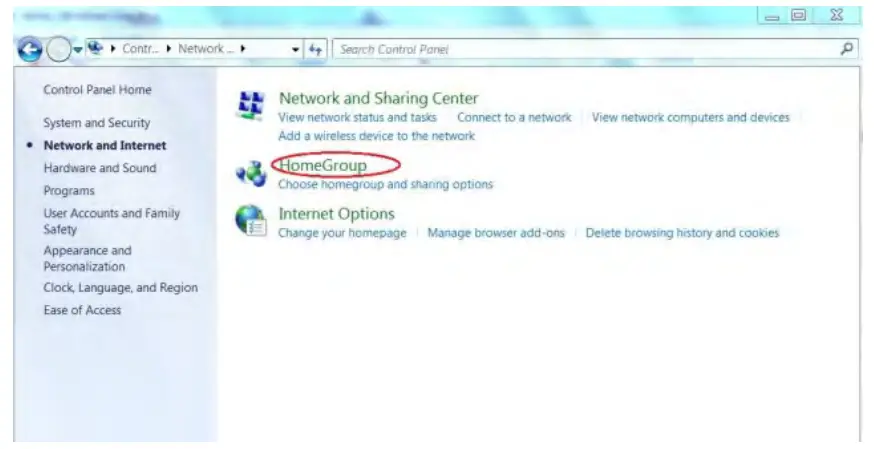Go back with the blue Back arrow
The image size is (874, 449).
[x=30, y=50]
